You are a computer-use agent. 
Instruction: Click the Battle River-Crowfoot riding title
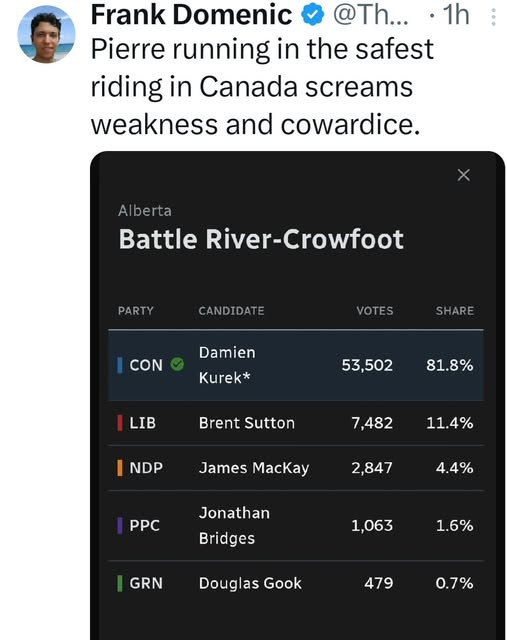261,239
